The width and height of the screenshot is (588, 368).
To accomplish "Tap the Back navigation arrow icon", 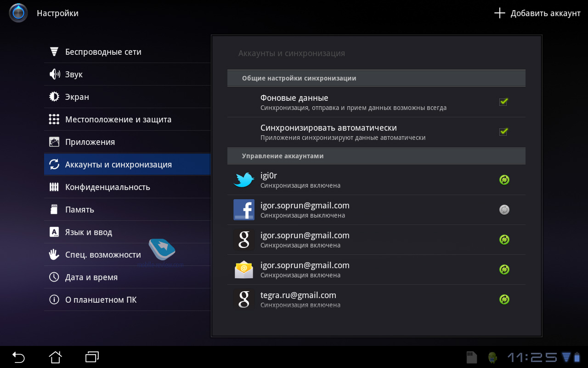I will (18, 357).
